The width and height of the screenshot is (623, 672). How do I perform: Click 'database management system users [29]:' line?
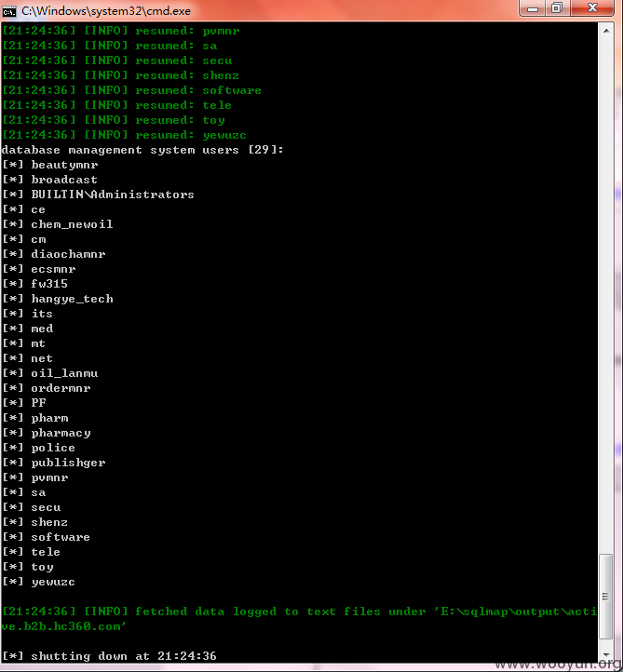pyautogui.click(x=142, y=150)
